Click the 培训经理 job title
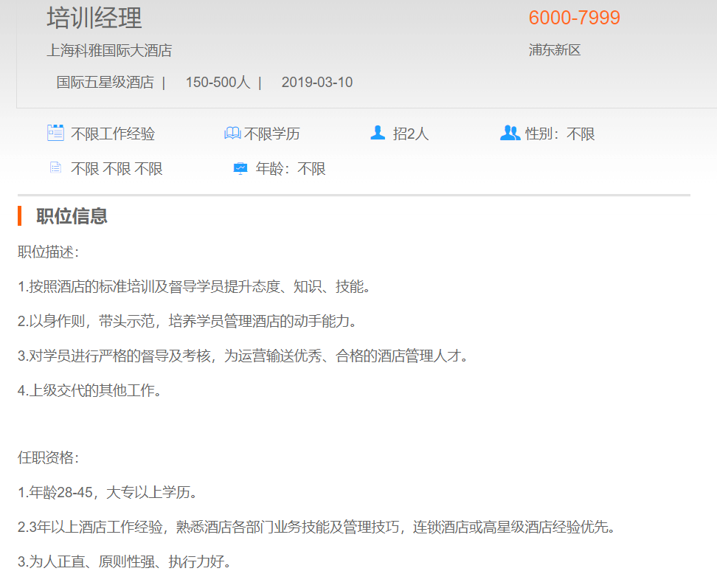 [94, 18]
